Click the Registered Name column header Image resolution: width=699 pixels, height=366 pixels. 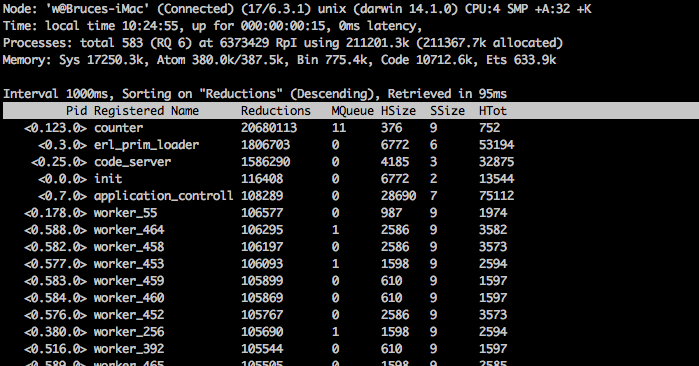tap(146, 111)
